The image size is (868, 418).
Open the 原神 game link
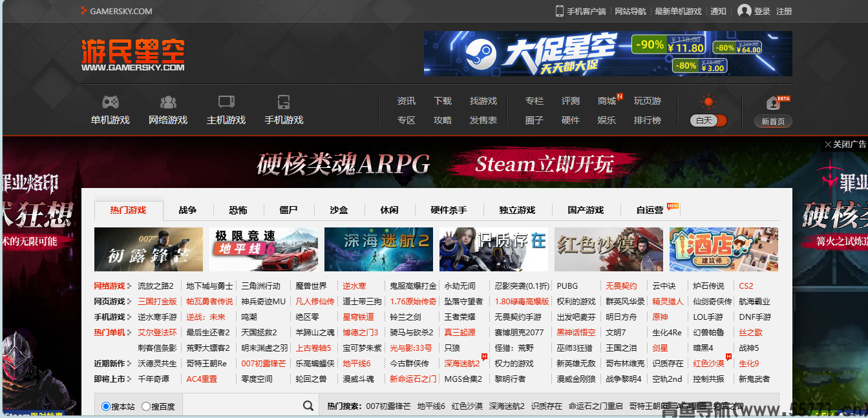[x=660, y=317]
